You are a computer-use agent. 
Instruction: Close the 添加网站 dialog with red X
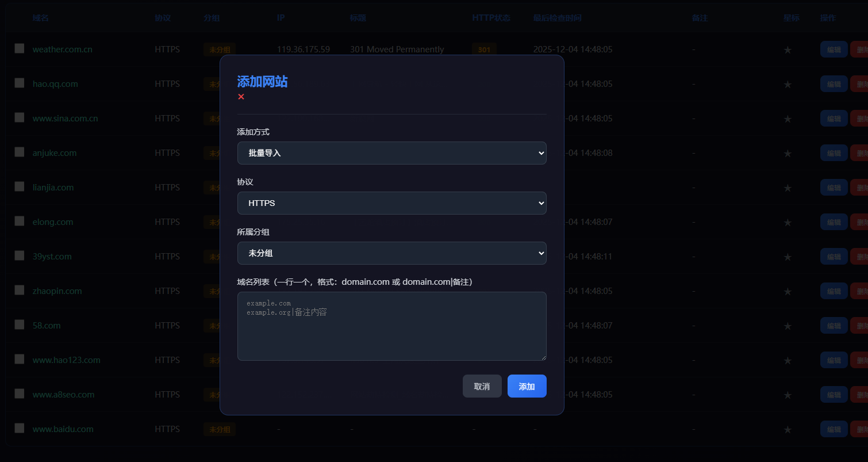241,97
